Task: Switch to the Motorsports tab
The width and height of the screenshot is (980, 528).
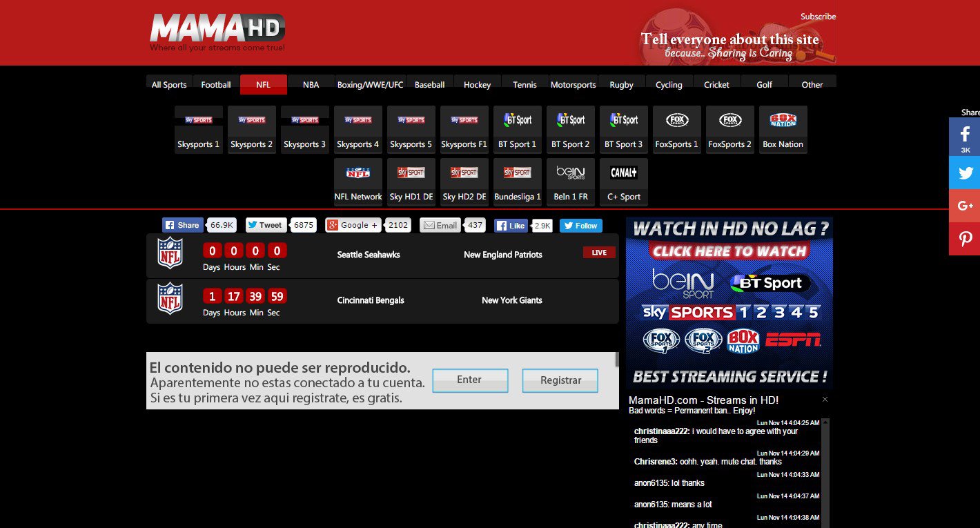Action: (573, 84)
